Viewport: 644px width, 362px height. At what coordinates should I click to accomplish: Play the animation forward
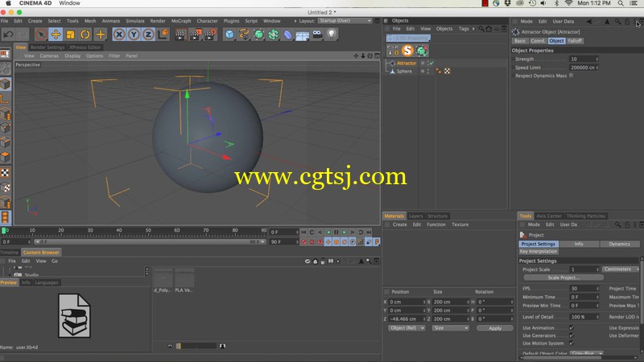[345, 232]
